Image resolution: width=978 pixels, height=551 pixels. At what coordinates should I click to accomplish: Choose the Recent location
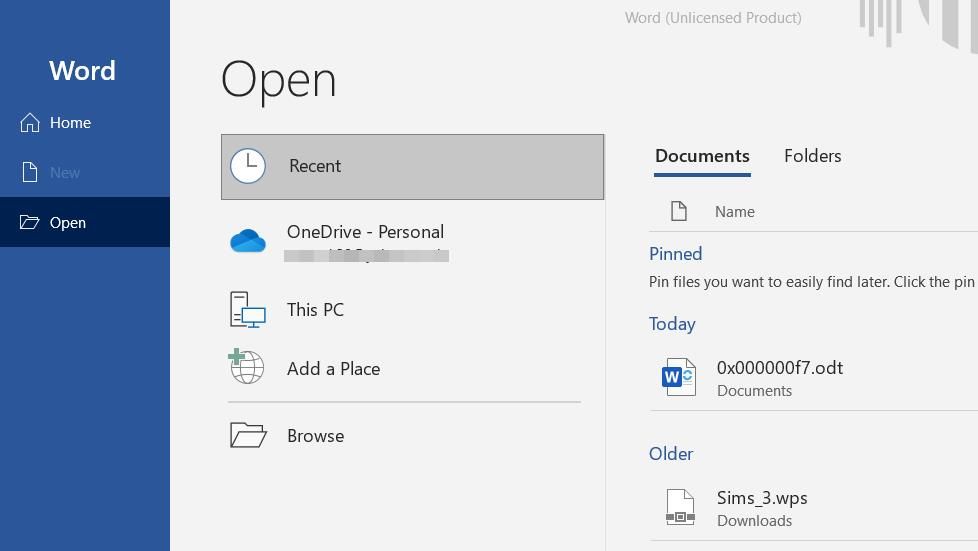(x=412, y=167)
